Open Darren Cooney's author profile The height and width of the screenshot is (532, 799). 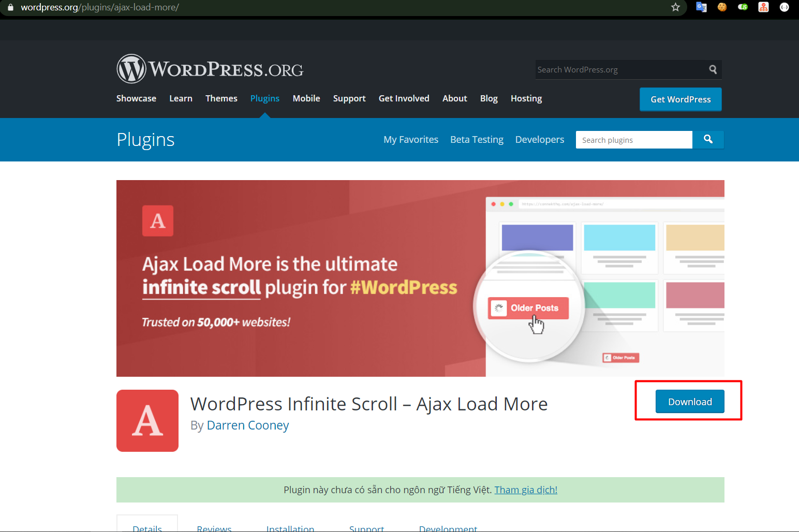point(247,425)
